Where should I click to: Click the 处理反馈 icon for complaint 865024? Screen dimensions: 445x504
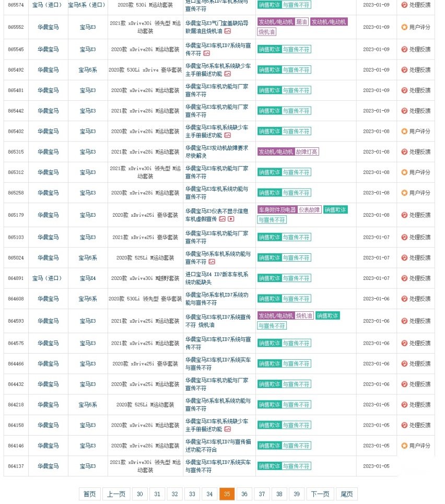(404, 258)
